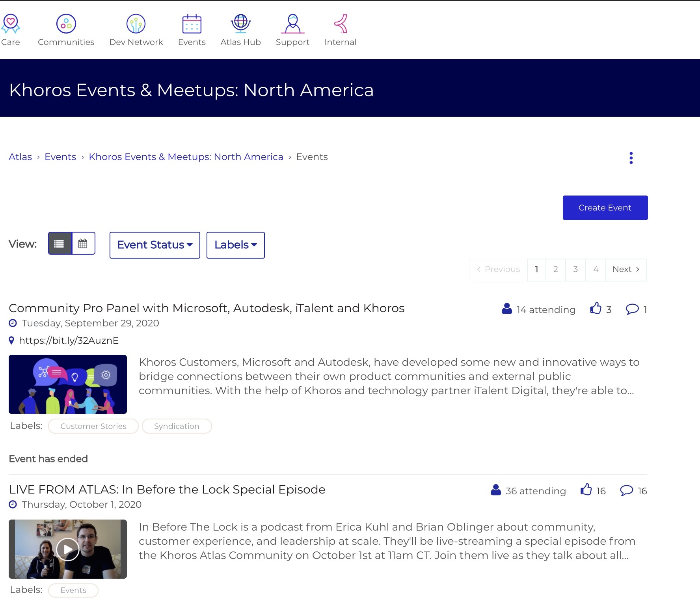Viewport: 700px width, 611px height.
Task: Open Khoros Events & Meetups breadcrumb link
Action: coord(186,157)
